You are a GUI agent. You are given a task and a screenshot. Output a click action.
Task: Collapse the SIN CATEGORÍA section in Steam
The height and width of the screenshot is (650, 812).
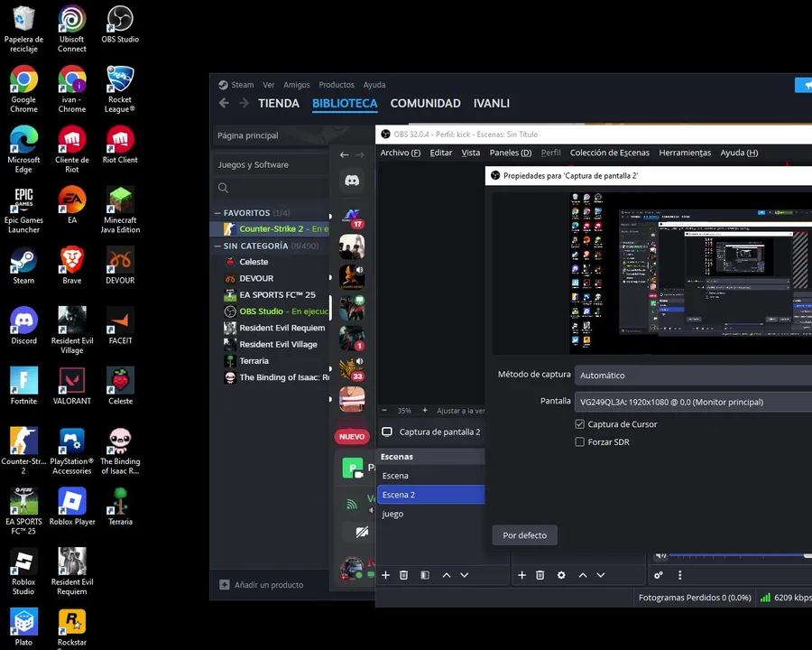[x=217, y=246]
